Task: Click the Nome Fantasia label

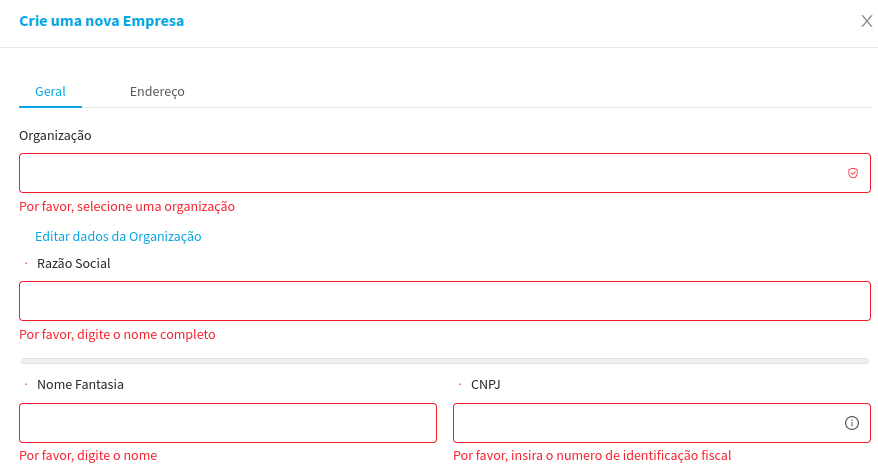Action: [80, 384]
